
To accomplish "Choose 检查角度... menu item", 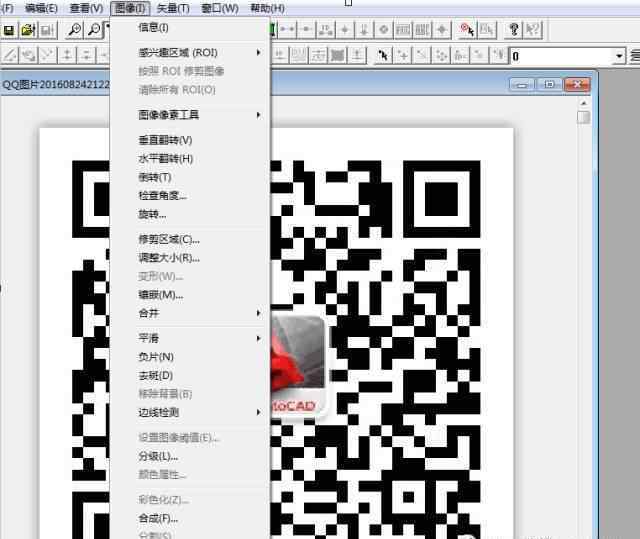I will [x=189, y=195].
